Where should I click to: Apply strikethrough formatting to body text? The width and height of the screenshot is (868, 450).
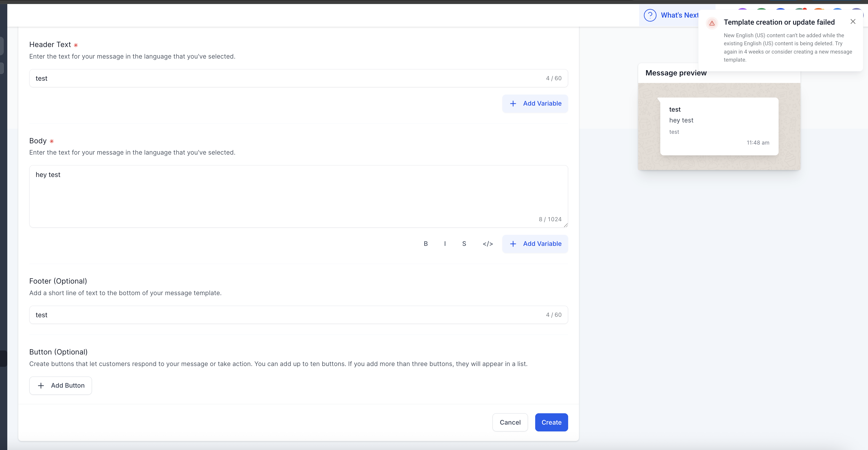coord(464,244)
